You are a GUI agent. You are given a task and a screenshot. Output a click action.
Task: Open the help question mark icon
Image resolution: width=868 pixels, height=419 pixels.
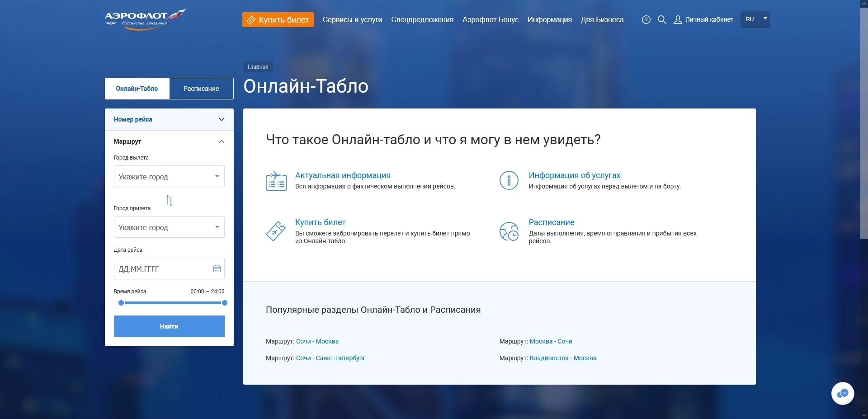[646, 20]
